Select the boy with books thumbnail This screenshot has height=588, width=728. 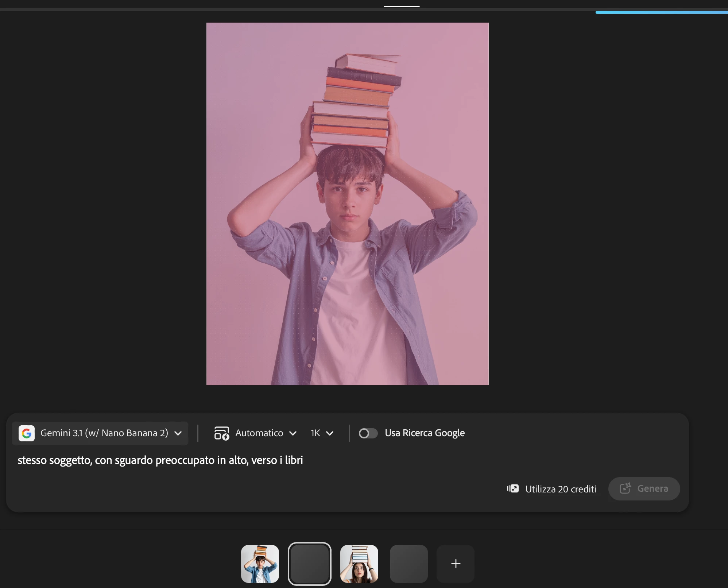tap(260, 564)
